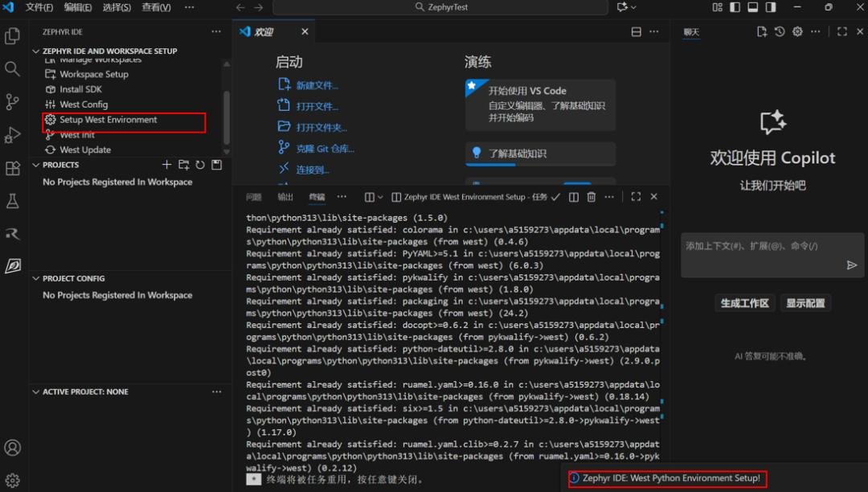The height and width of the screenshot is (492, 868).
Task: Click the 生成工作区 button
Action: (744, 303)
